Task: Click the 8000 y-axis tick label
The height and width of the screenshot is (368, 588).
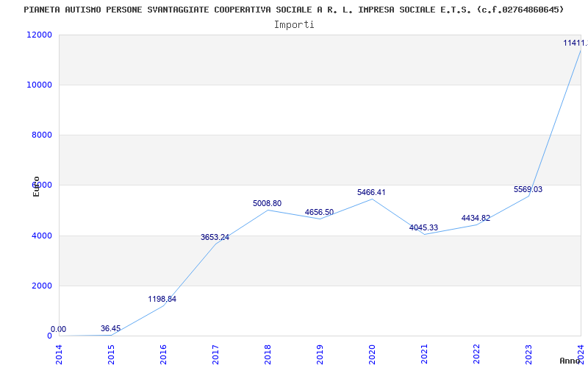Action: point(41,135)
